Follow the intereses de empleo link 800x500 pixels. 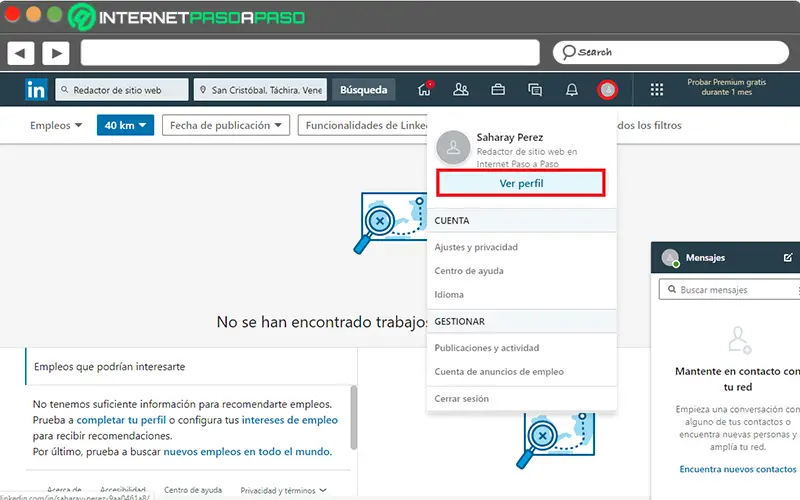290,420
